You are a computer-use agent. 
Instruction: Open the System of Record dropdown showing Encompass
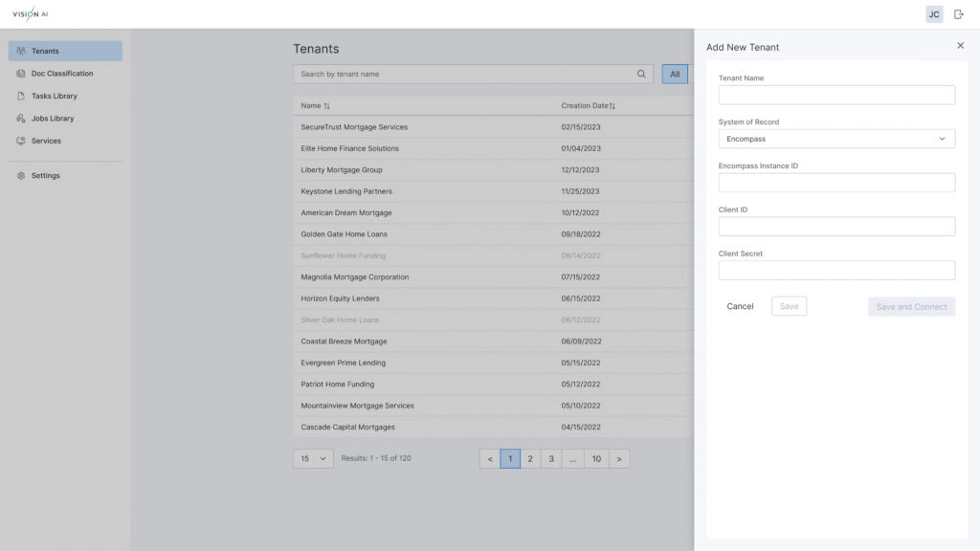tap(835, 139)
